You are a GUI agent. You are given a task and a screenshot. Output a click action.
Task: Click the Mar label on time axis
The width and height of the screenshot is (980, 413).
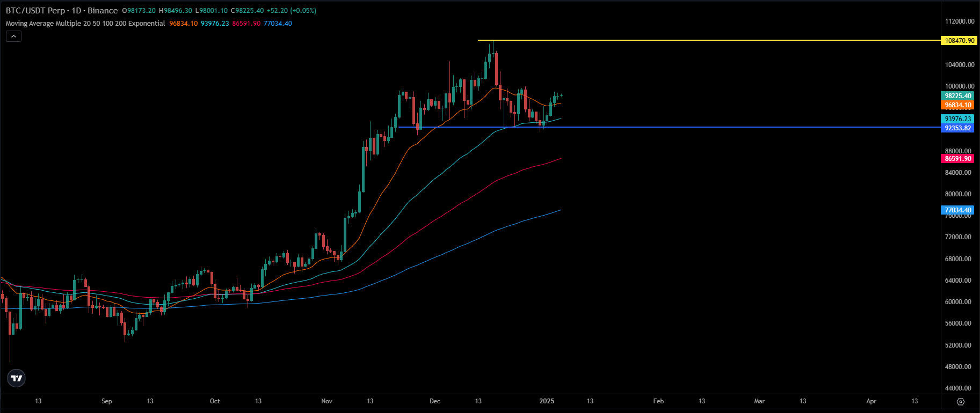coord(759,401)
